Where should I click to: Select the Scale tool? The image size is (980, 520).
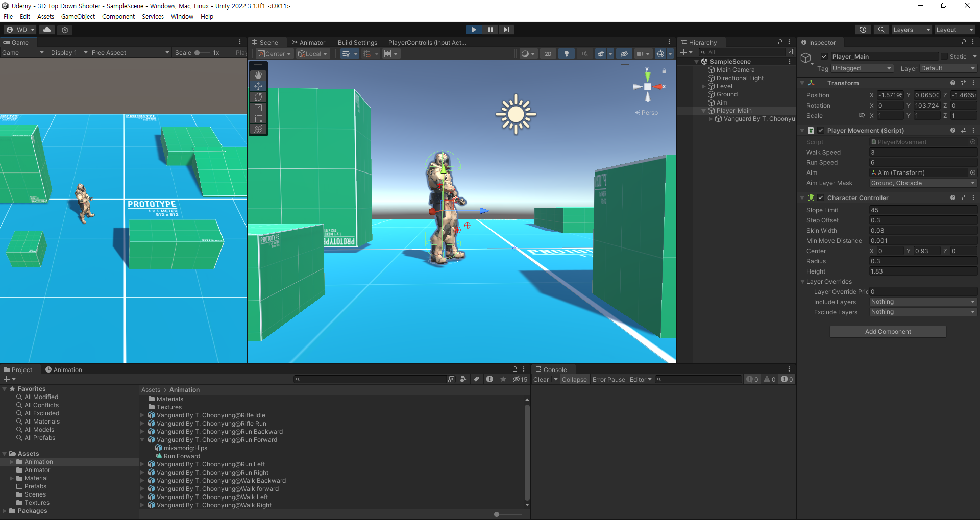258,108
